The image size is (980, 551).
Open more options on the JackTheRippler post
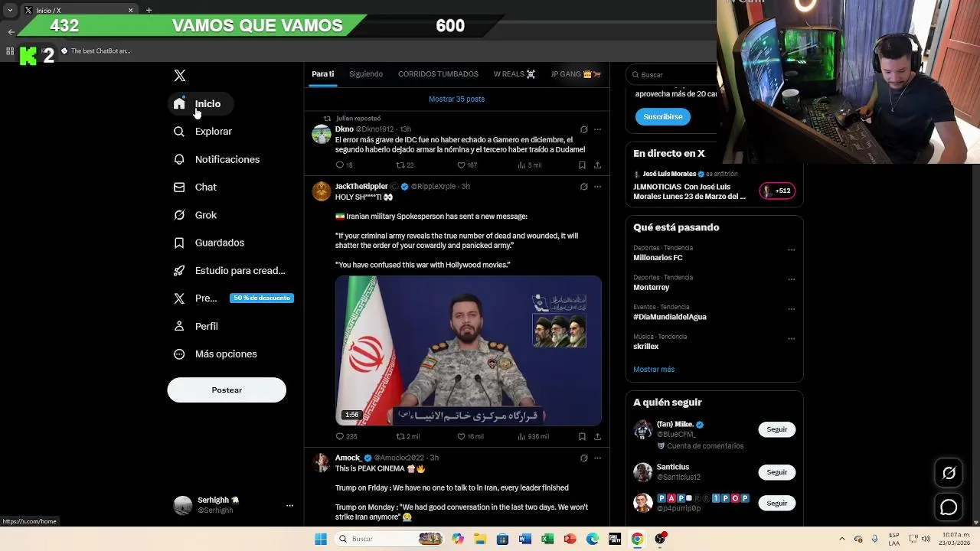[598, 187]
